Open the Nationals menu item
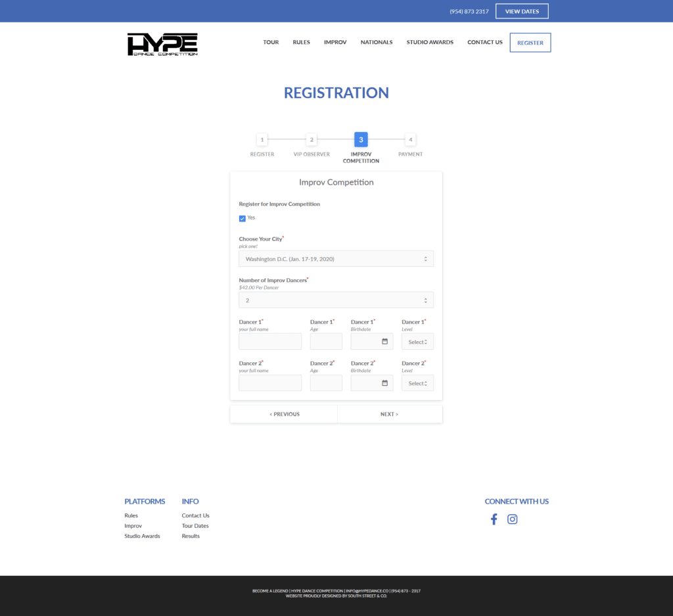Screen dimensions: 673x616 coord(377,43)
